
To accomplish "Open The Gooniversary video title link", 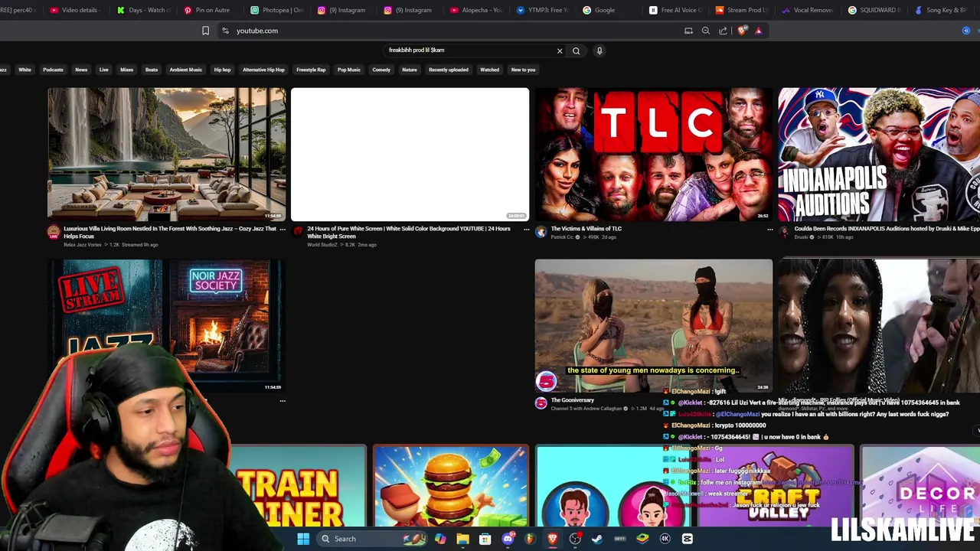I will [x=573, y=400].
